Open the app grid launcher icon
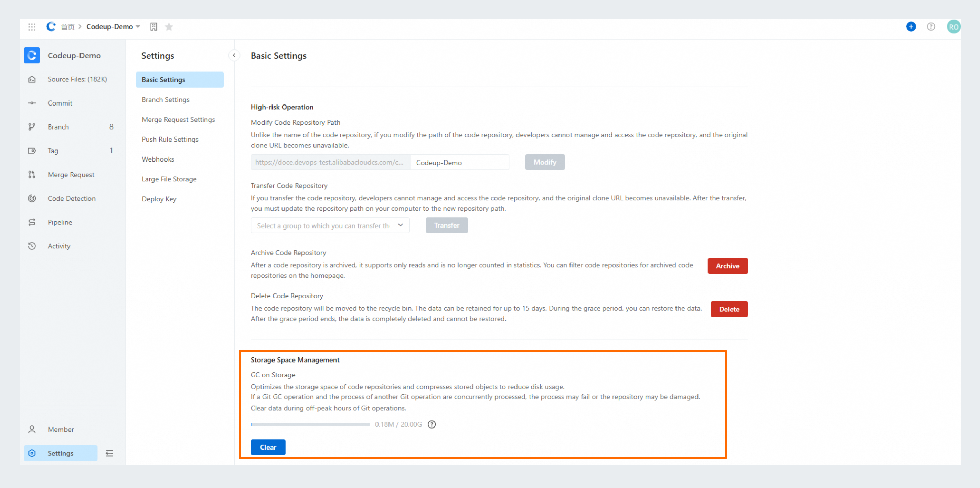 [x=32, y=26]
